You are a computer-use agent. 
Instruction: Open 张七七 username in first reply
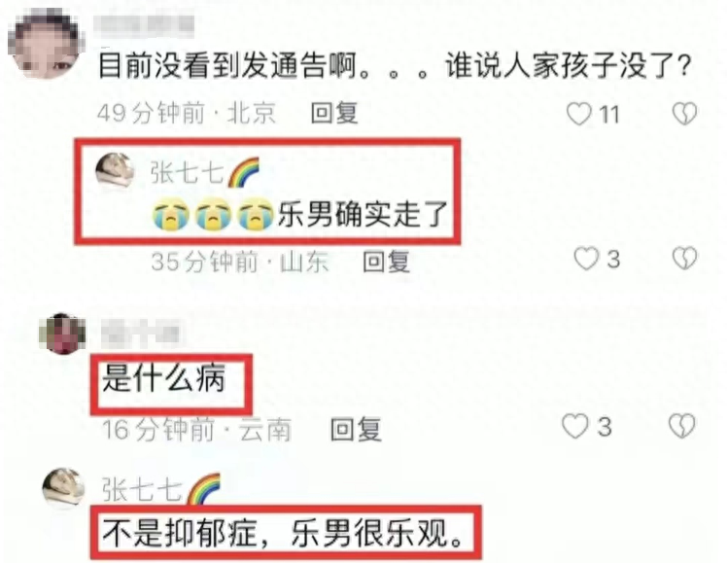pos(188,172)
